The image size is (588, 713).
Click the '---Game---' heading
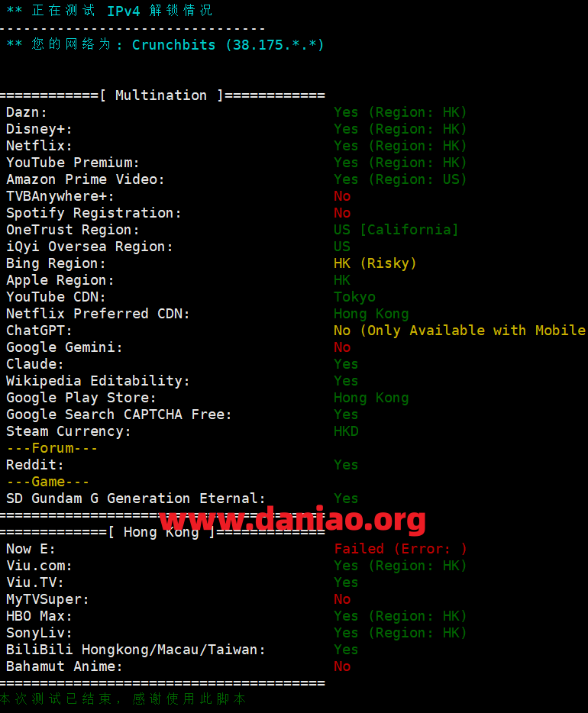[x=48, y=482]
